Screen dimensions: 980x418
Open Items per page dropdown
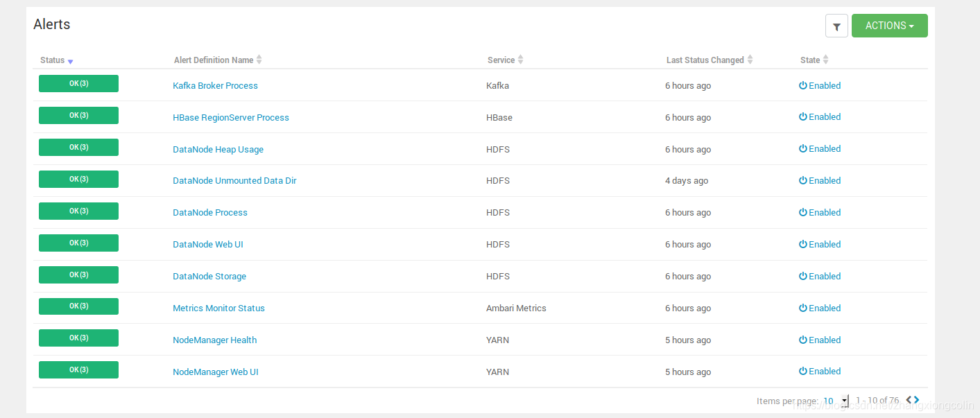tap(835, 401)
